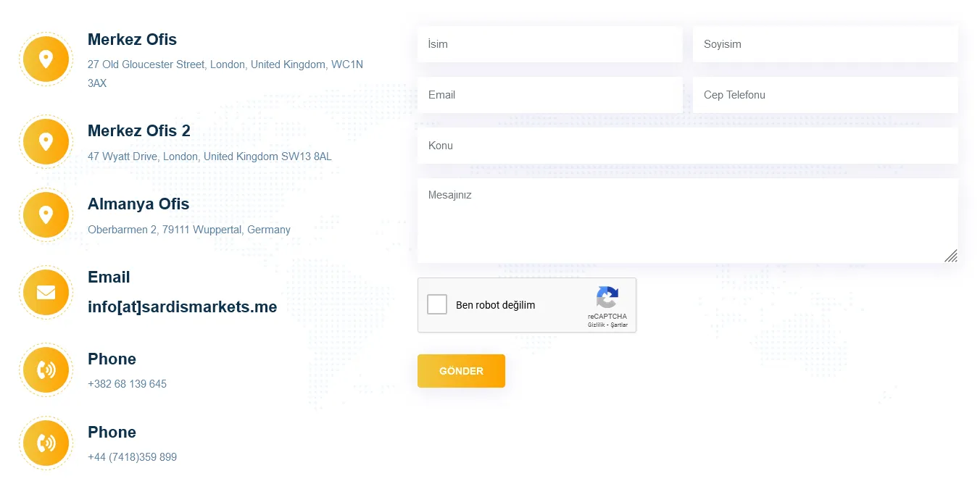Click the Email envelope icon

(x=46, y=292)
